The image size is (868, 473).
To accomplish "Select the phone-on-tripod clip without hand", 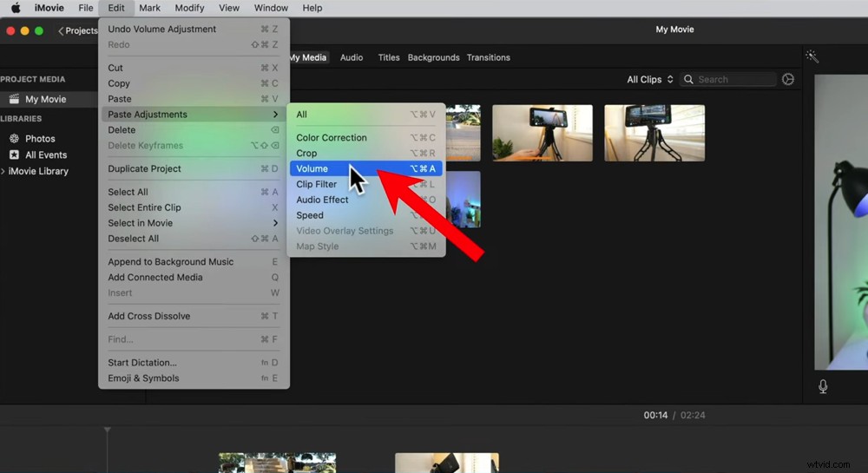I will point(654,133).
